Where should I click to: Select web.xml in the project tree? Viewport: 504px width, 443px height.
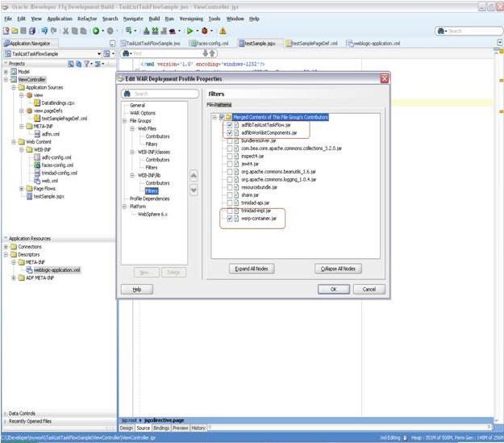click(x=49, y=181)
